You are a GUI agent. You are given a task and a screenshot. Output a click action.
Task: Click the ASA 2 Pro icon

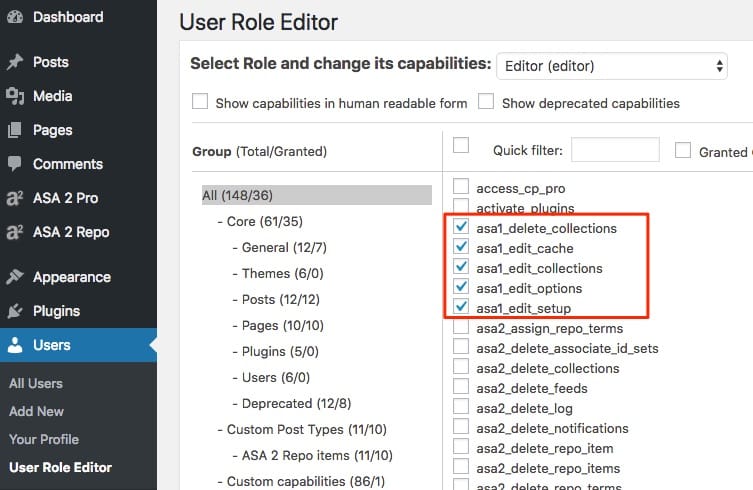pyautogui.click(x=15, y=198)
